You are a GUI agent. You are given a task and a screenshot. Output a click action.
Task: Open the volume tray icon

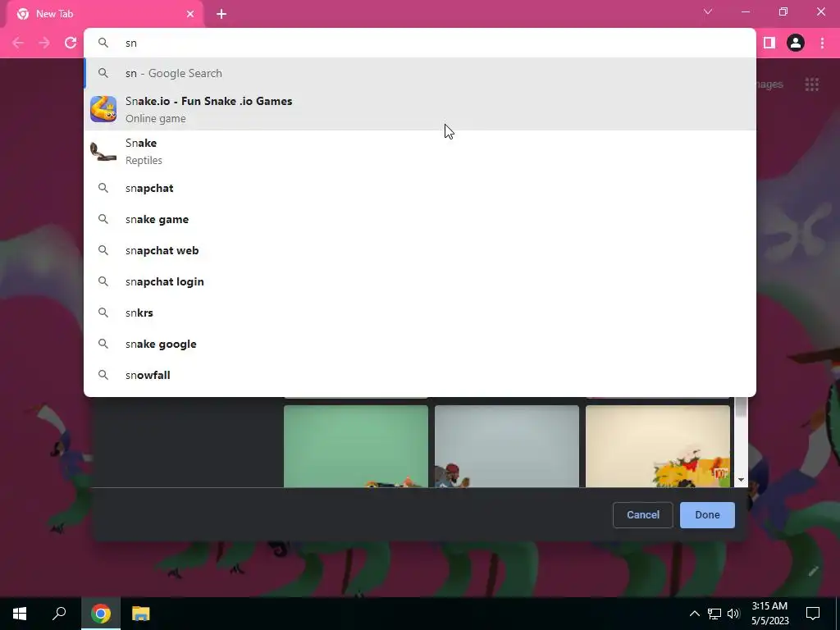733,614
